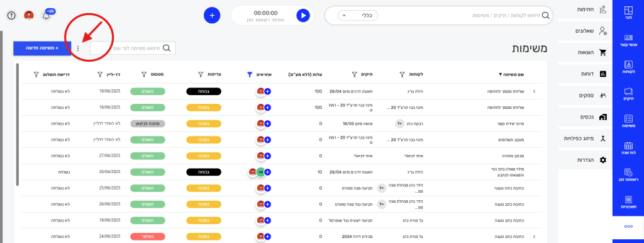Open חשבוניות invoices icon in sidebar
This screenshot has width=644, height=243.
pos(628,202)
